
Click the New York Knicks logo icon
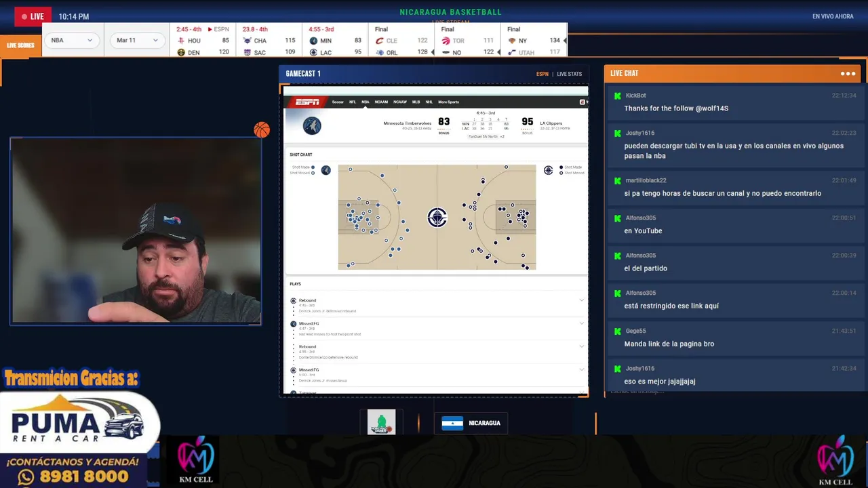point(512,41)
